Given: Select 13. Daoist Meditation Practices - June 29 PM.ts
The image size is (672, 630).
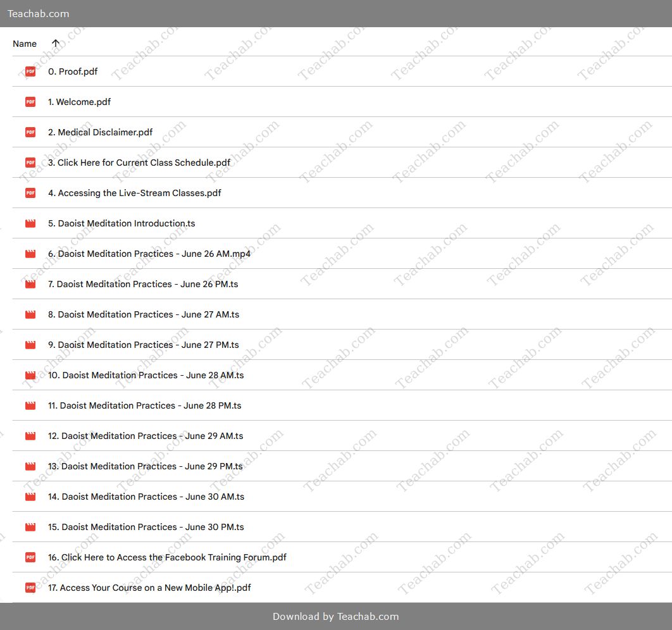Looking at the screenshot, I should click(146, 466).
